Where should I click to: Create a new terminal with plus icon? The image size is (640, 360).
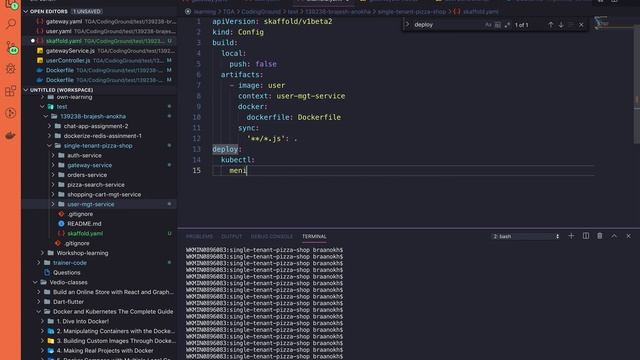(x=571, y=236)
